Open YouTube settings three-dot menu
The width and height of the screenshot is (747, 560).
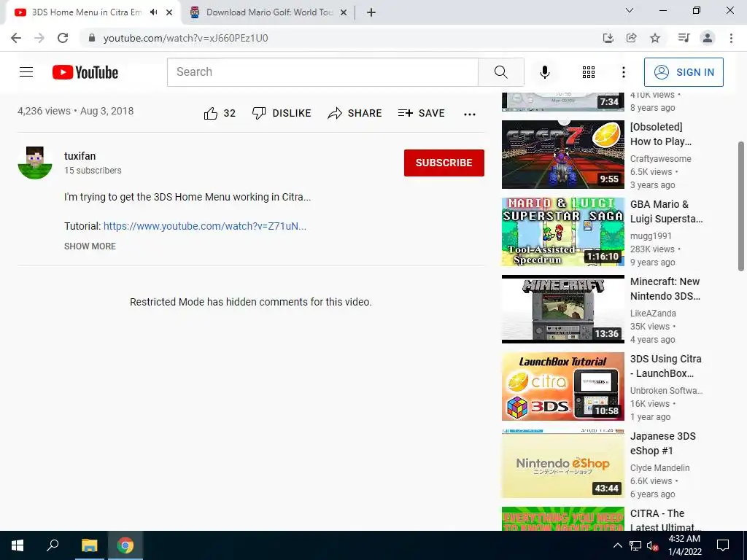(623, 72)
